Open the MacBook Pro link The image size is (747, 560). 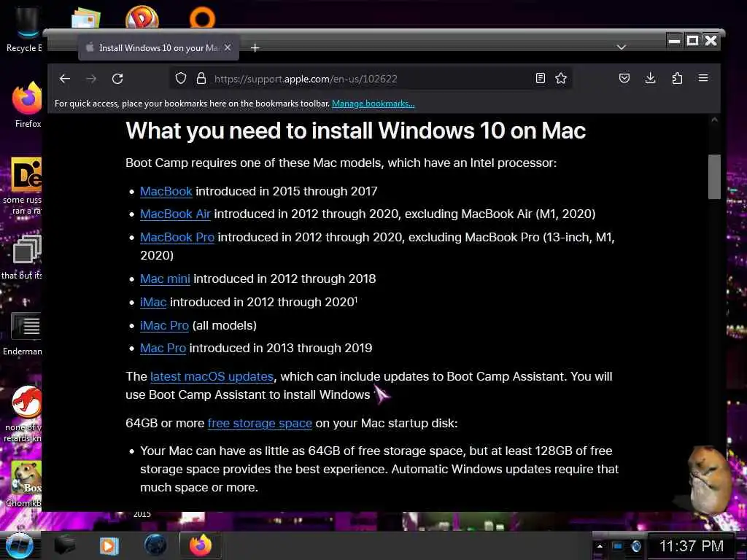(x=177, y=238)
